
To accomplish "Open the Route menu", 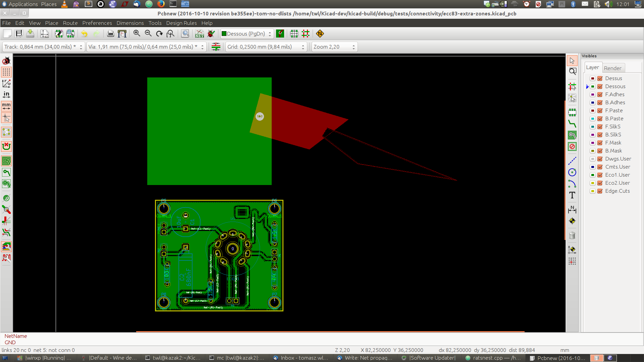I will pos(70,23).
